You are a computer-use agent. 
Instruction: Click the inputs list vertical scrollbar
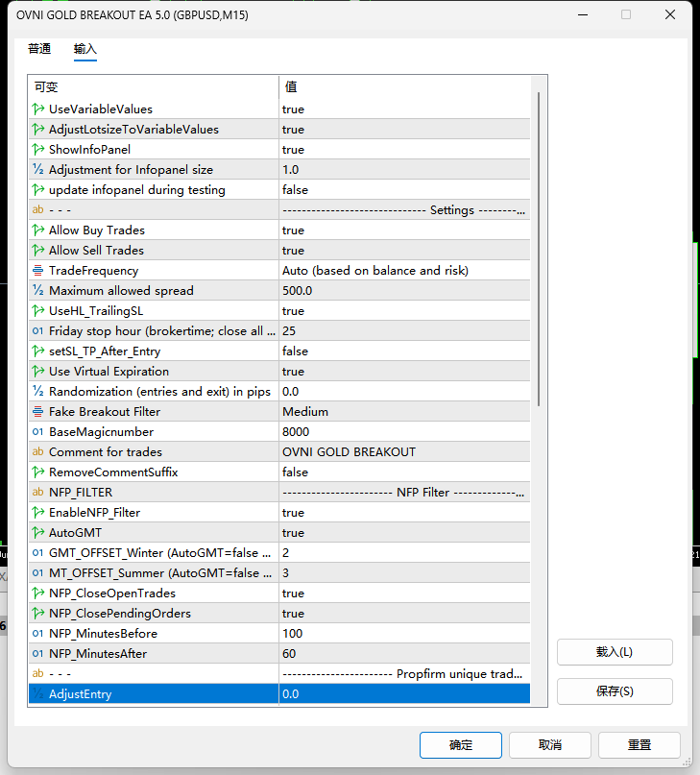pos(539,249)
